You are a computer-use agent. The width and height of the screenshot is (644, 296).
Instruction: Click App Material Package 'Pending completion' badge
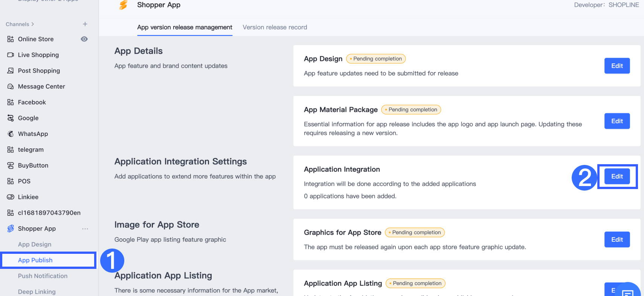pos(411,110)
